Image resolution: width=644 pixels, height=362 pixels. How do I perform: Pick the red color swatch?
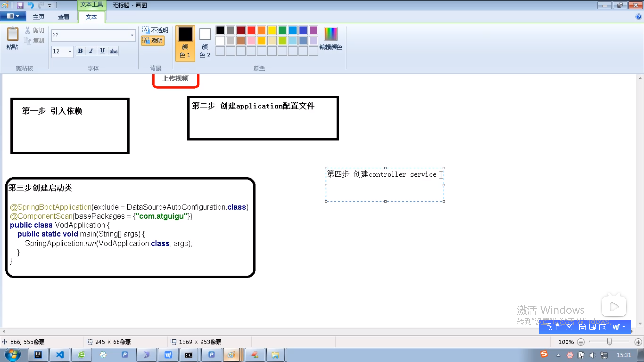pos(251,30)
